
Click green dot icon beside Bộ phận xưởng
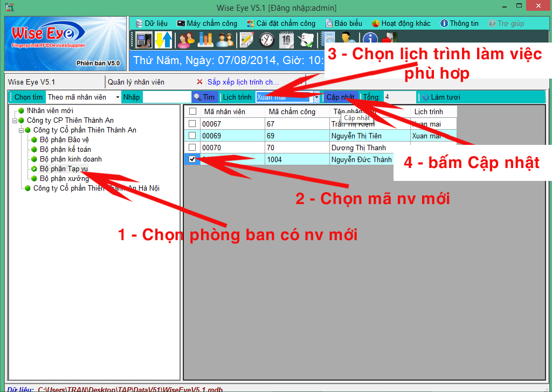point(34,179)
